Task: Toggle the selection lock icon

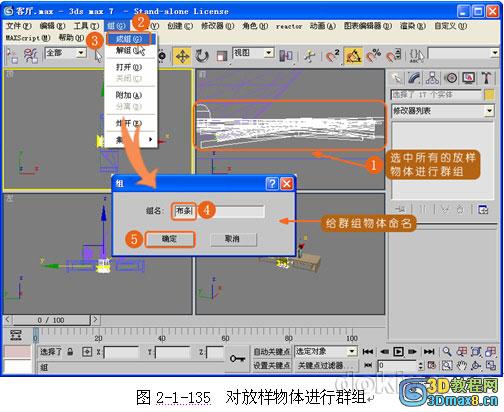Action: 70,351
